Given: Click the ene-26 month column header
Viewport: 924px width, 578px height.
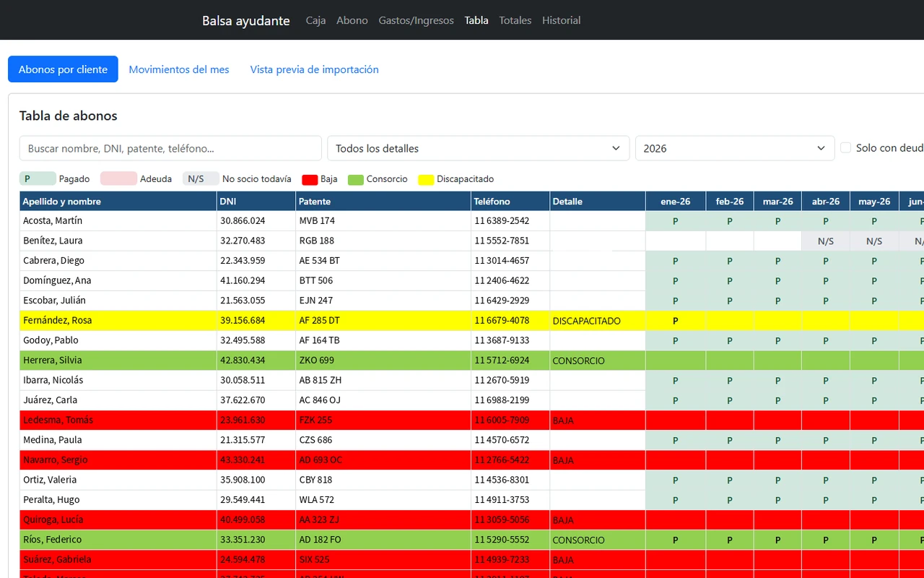Looking at the screenshot, I should coord(676,201).
